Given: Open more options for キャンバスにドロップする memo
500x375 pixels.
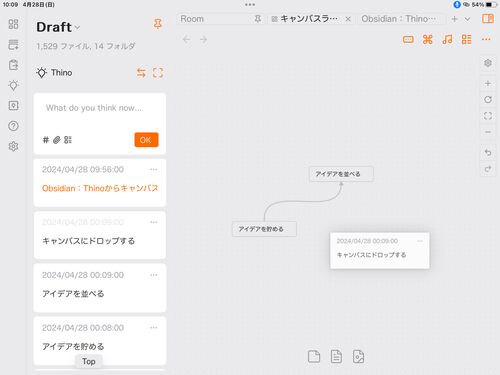Looking at the screenshot, I should [x=153, y=222].
